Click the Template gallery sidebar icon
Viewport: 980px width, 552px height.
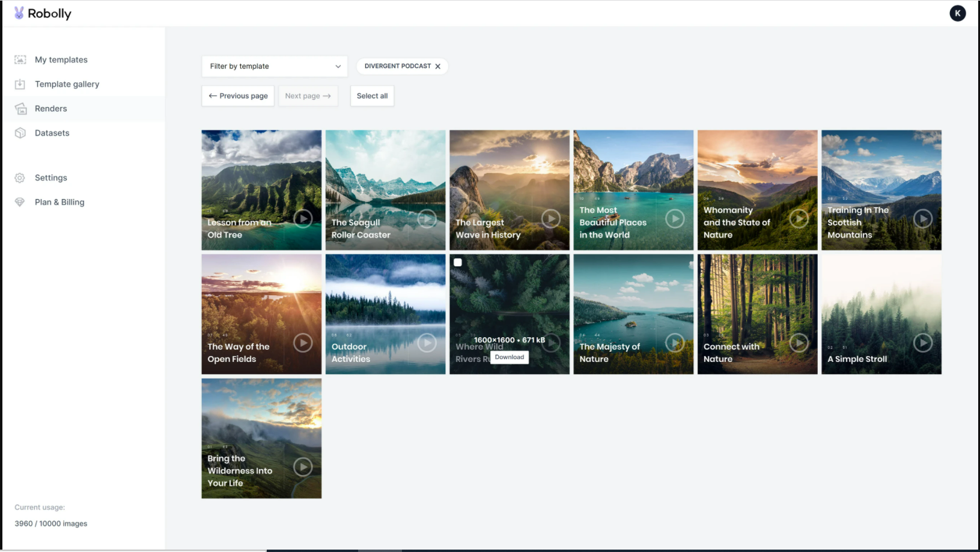click(20, 84)
